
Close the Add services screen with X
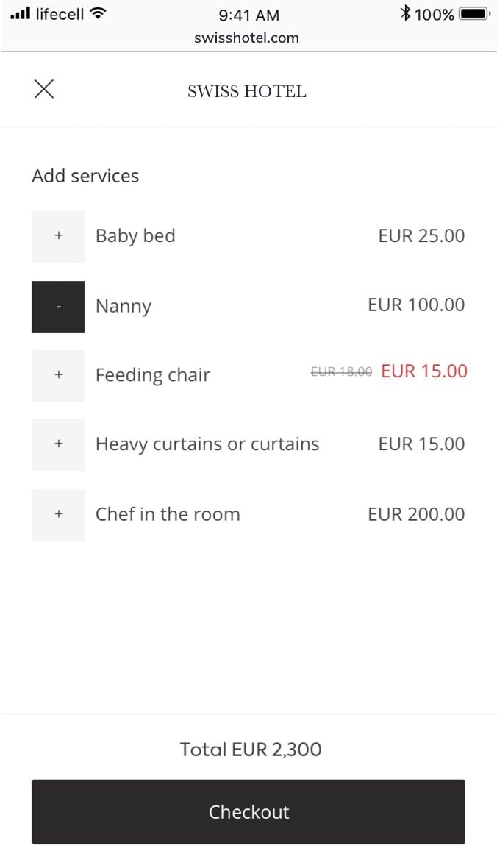click(44, 90)
